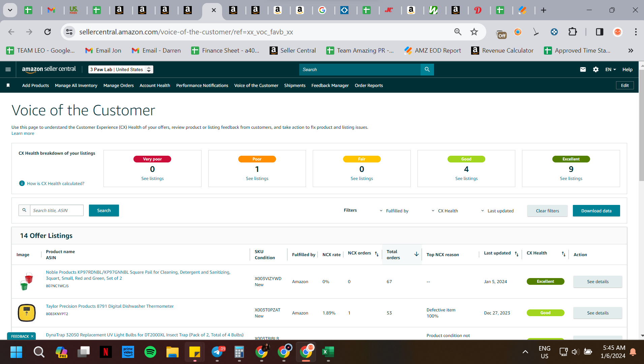See listings under Excellent
Viewport: 644px width, 364px height.
(x=571, y=179)
